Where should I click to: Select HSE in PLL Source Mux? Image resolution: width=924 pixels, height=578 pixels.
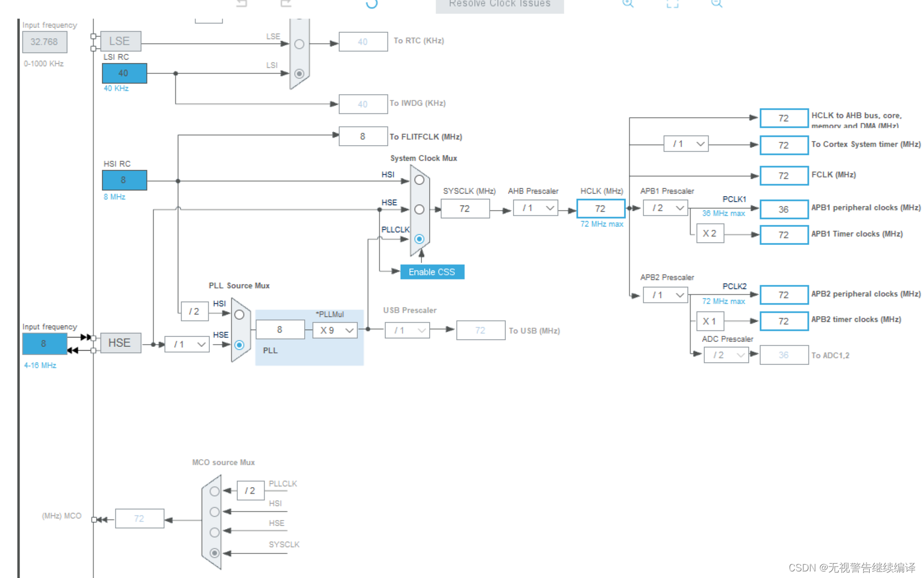click(x=239, y=345)
